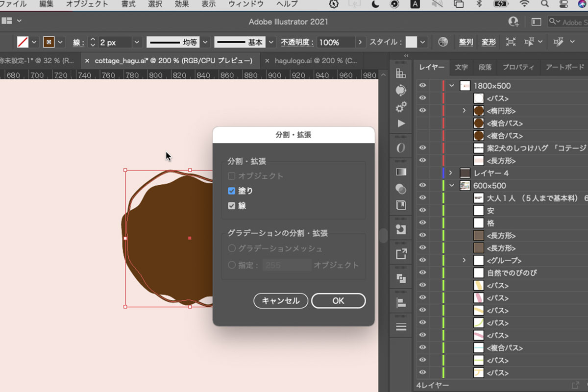Click the Recolor Artwork wheel icon
The height and width of the screenshot is (392, 588).
coord(443,42)
